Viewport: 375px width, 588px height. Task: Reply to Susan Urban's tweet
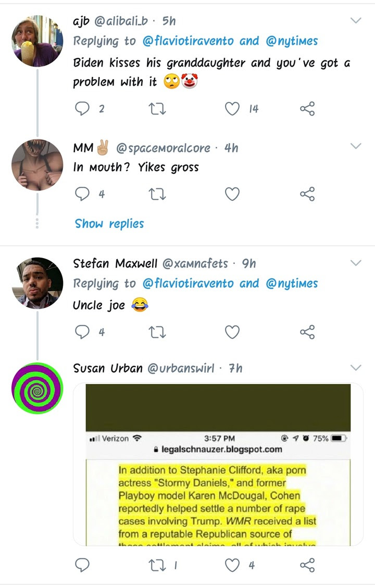pyautogui.click(x=83, y=565)
